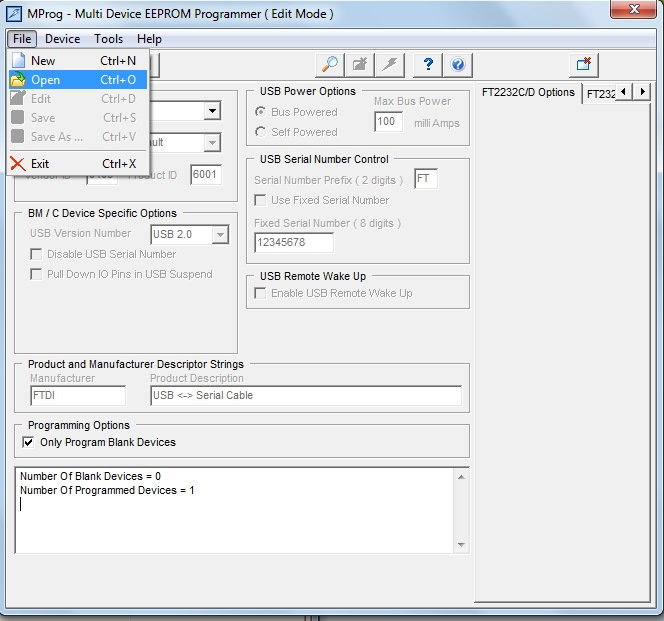This screenshot has width=664, height=621.
Task: Choose New from the File menu
Action: [78, 61]
